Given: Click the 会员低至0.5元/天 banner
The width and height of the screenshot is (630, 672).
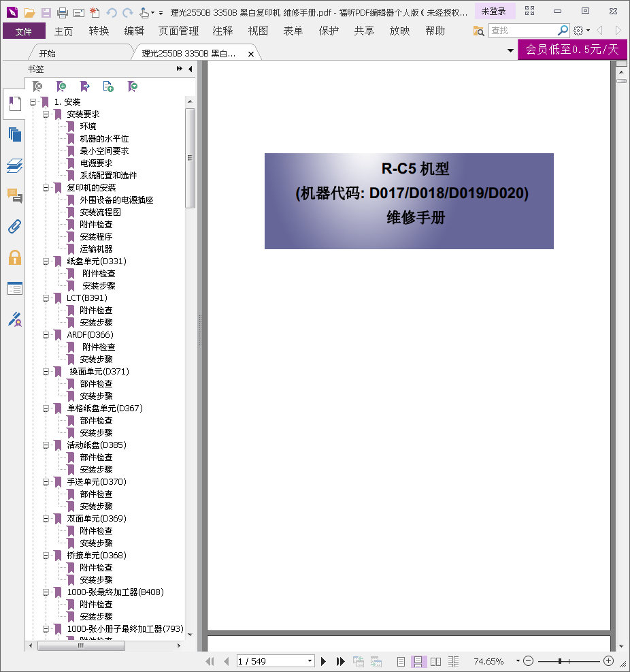Looking at the screenshot, I should (572, 49).
